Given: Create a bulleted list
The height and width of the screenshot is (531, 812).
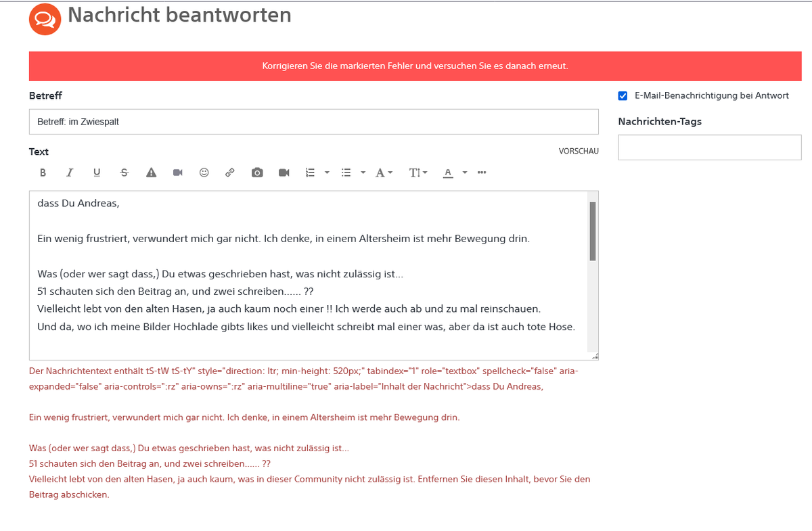Looking at the screenshot, I should click(346, 172).
